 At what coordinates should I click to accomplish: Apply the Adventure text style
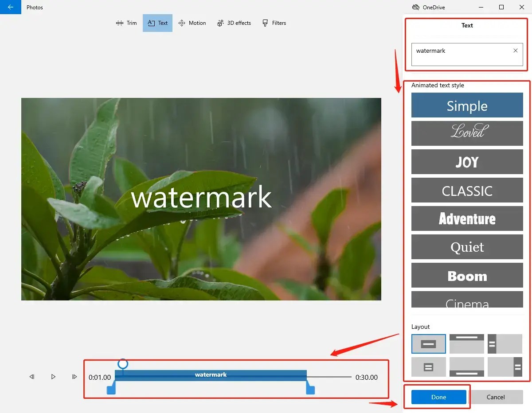(467, 218)
